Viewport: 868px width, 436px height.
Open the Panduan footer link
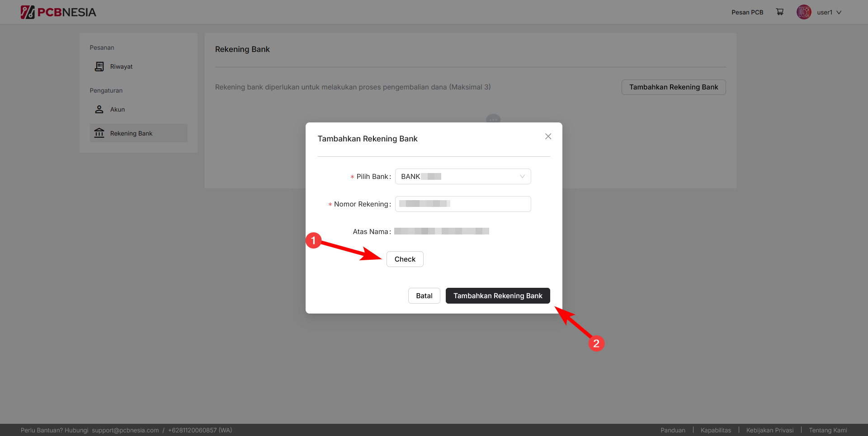(673, 430)
